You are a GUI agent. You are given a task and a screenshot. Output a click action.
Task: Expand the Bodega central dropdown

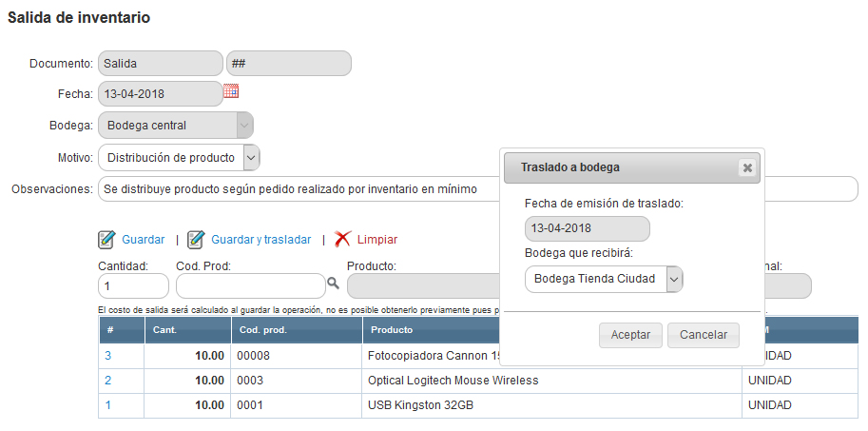244,126
